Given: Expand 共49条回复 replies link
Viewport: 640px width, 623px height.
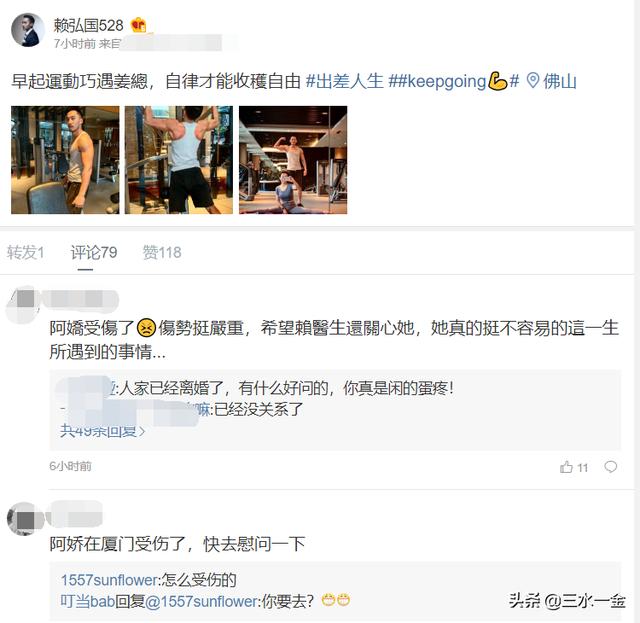Looking at the screenshot, I should pos(102,431).
